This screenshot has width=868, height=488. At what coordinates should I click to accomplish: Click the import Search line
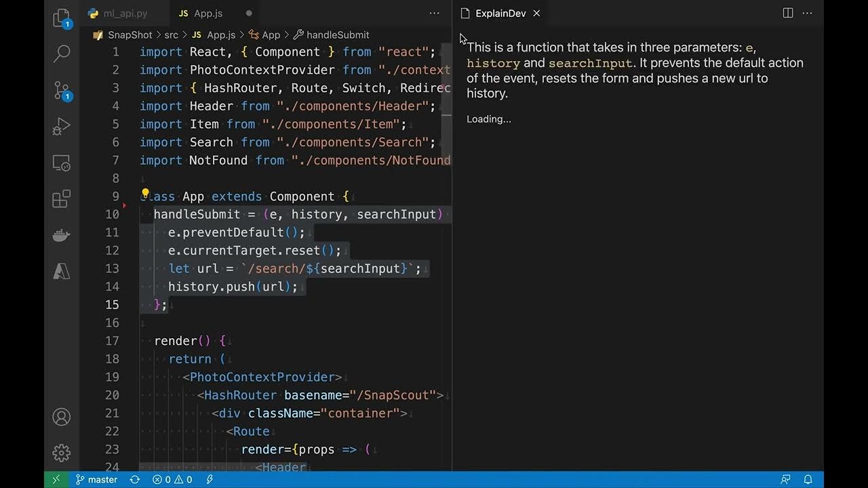(x=288, y=142)
